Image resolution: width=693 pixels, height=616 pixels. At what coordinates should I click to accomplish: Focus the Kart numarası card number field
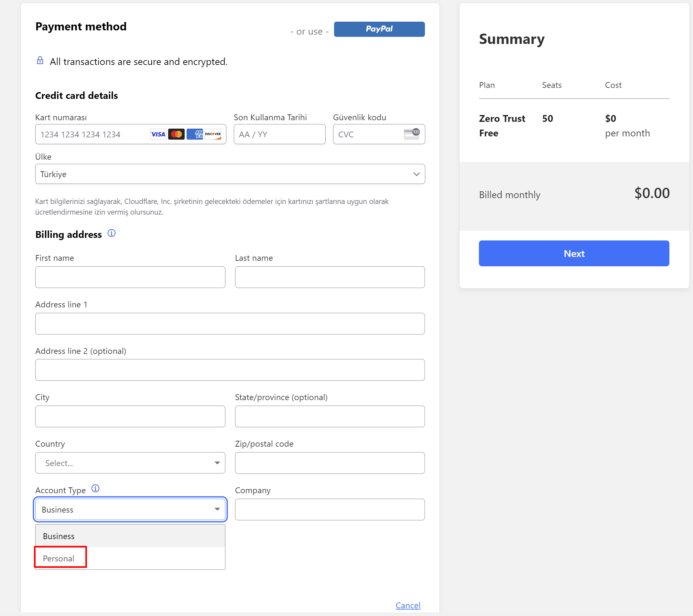[x=92, y=134]
